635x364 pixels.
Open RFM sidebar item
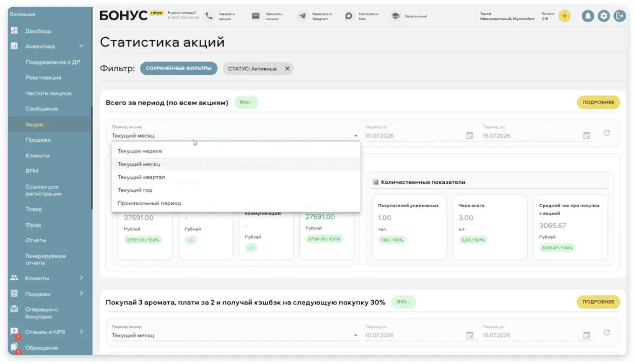pos(32,171)
